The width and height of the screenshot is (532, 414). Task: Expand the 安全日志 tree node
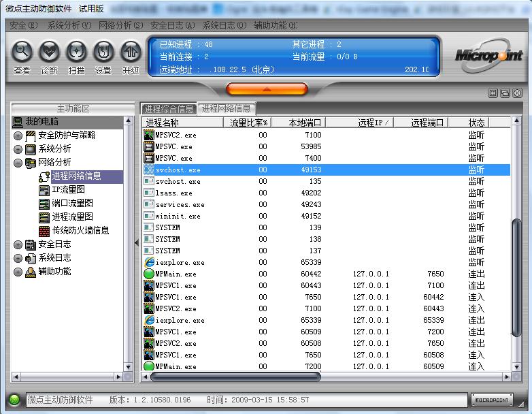18,244
